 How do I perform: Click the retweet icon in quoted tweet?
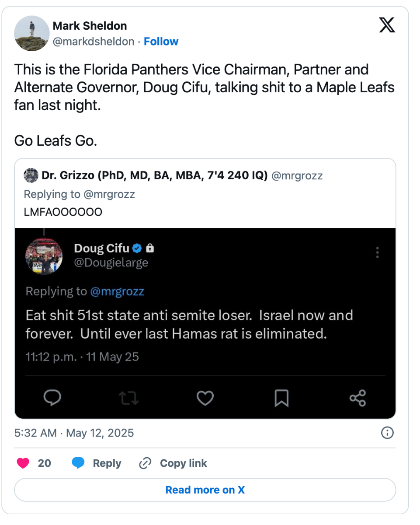tap(128, 397)
